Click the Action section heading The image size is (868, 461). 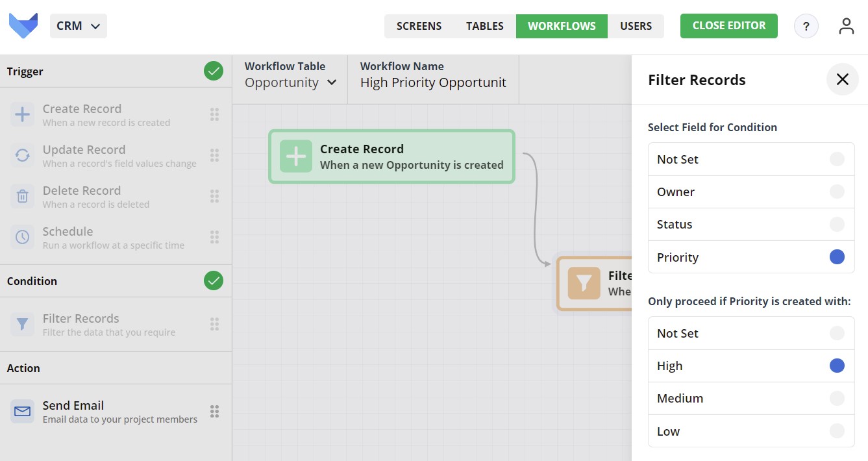(x=23, y=368)
